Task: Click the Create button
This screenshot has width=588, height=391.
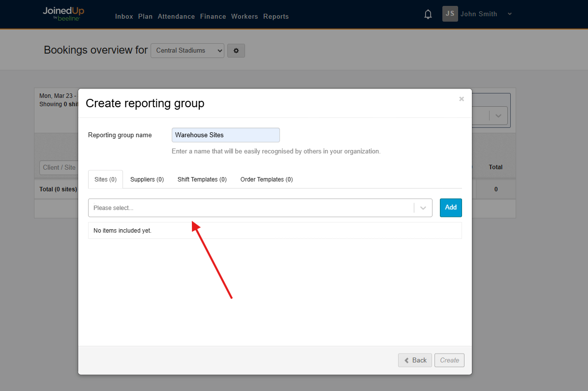Action: coord(449,360)
